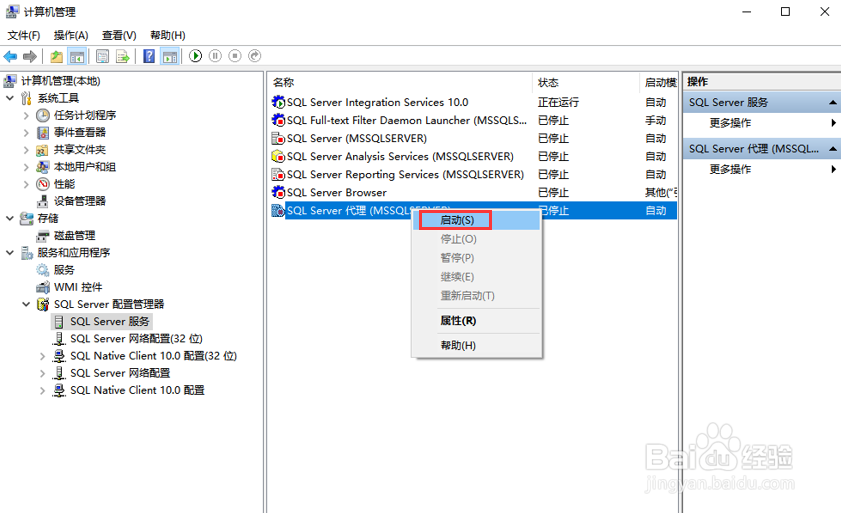Click SQL Server Browser row icon
The width and height of the screenshot is (841, 513).
pyautogui.click(x=278, y=192)
